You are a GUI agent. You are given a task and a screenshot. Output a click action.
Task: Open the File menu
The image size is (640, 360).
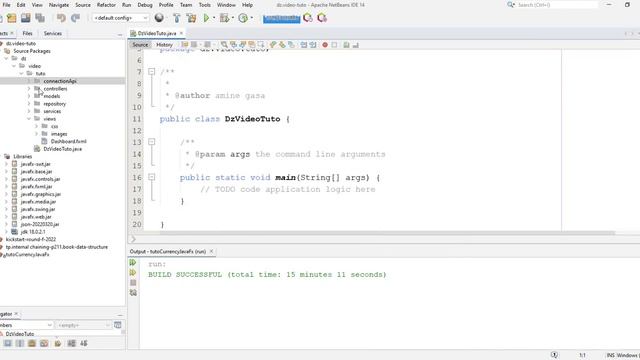(x=7, y=5)
